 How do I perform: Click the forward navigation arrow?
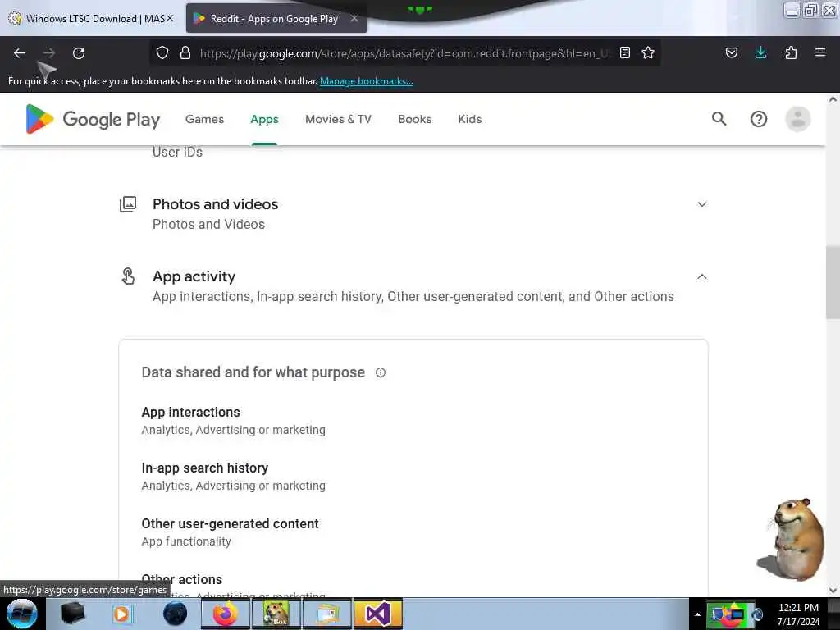click(49, 53)
